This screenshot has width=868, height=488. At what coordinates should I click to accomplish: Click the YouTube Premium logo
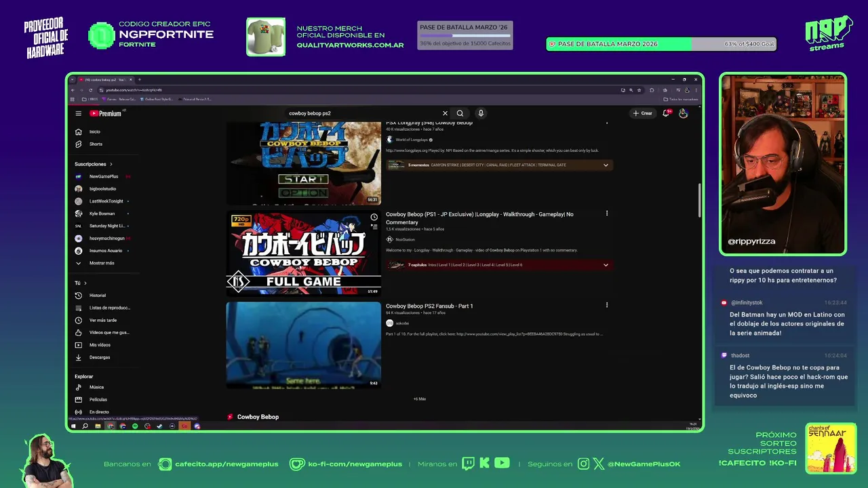click(x=106, y=113)
